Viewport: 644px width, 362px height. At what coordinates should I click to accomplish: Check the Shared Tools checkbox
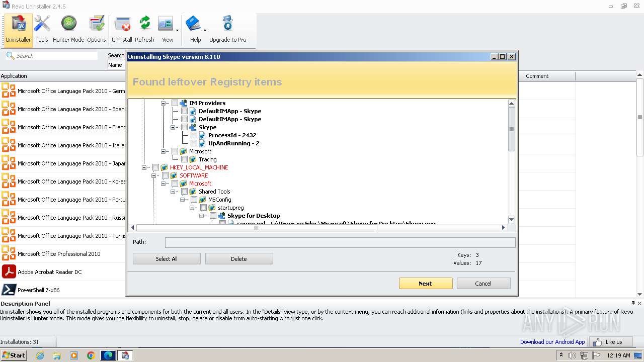click(184, 192)
